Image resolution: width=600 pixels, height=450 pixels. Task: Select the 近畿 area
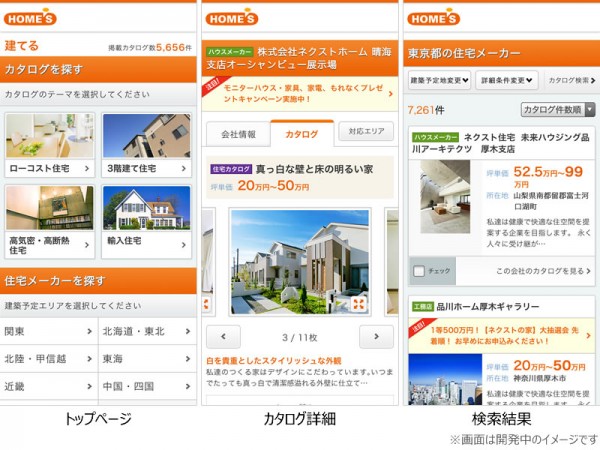pos(49,386)
